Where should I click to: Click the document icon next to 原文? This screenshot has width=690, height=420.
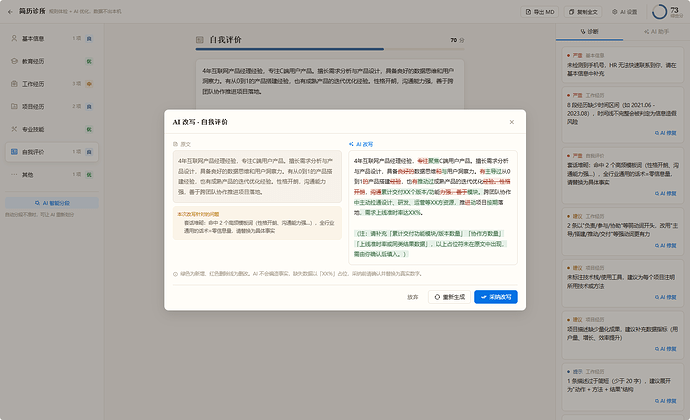pyautogui.click(x=175, y=144)
